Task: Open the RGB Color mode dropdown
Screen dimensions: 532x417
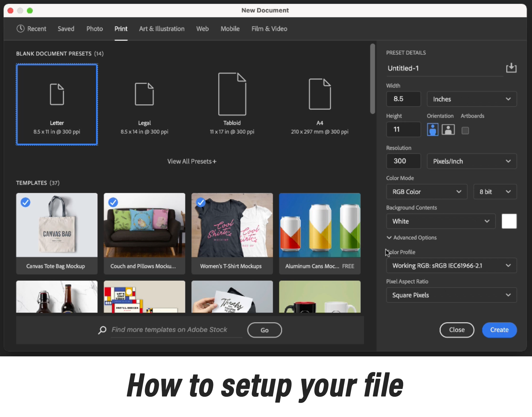Action: click(x=426, y=192)
